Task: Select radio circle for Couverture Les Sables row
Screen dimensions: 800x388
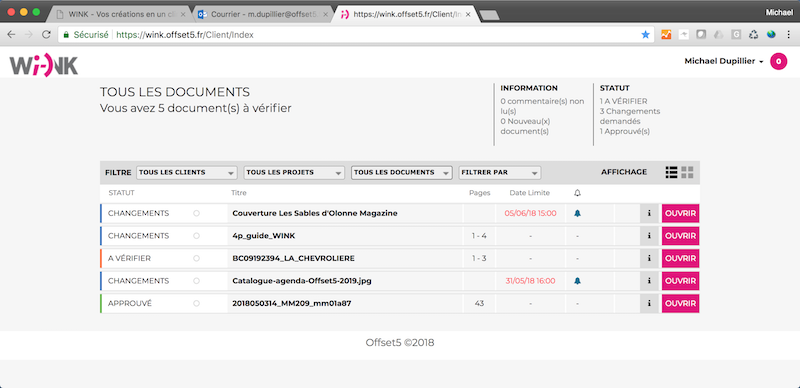Action: (x=196, y=213)
